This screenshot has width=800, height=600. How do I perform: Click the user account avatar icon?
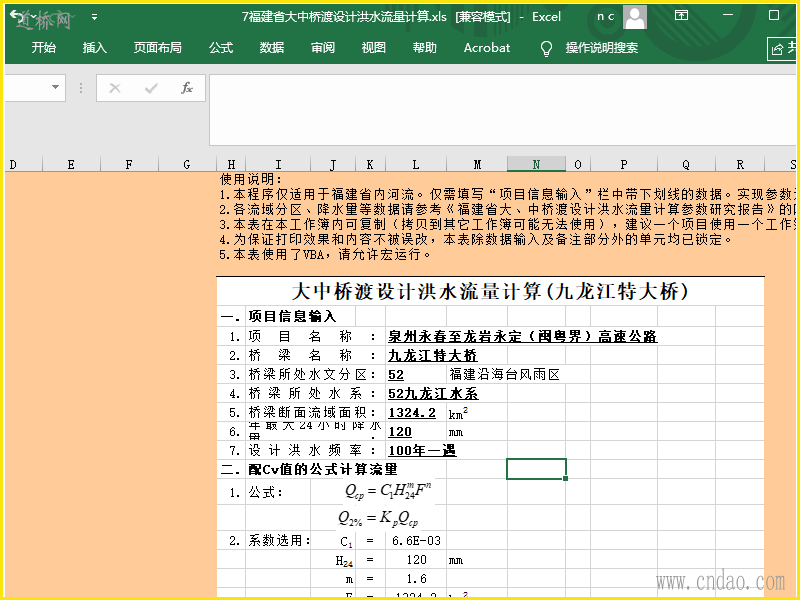[x=635, y=17]
